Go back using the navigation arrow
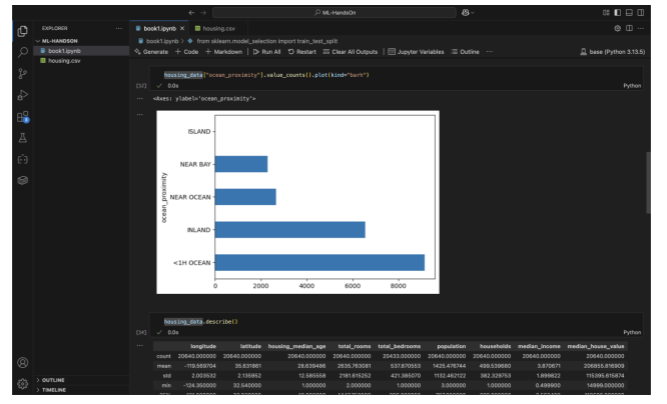Screen dimensions: 667x404 click(x=191, y=13)
